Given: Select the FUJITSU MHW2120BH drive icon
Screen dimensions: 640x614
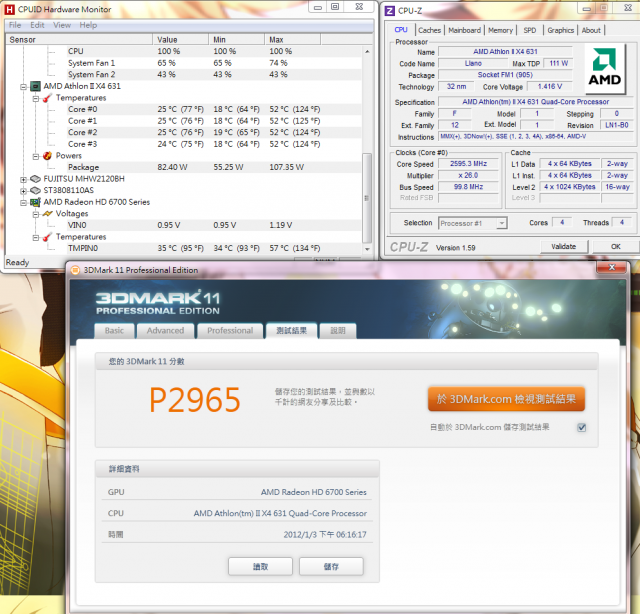Looking at the screenshot, I should (x=36, y=179).
